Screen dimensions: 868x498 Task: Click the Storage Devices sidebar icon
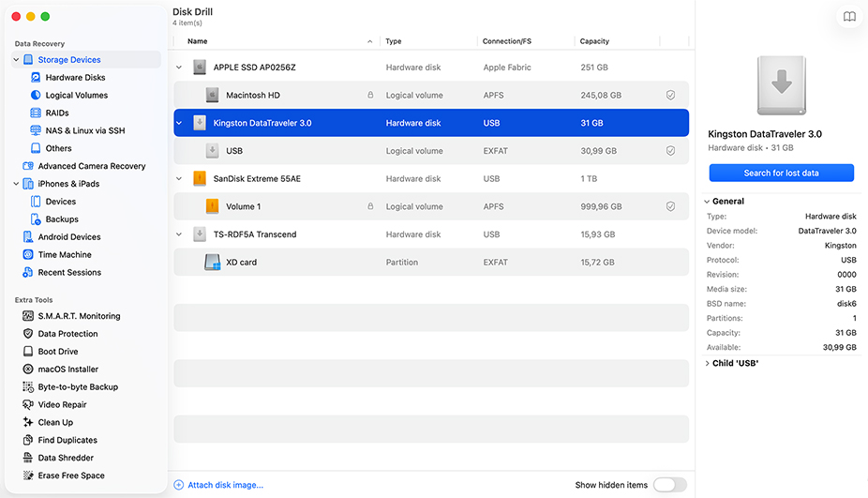[28, 59]
